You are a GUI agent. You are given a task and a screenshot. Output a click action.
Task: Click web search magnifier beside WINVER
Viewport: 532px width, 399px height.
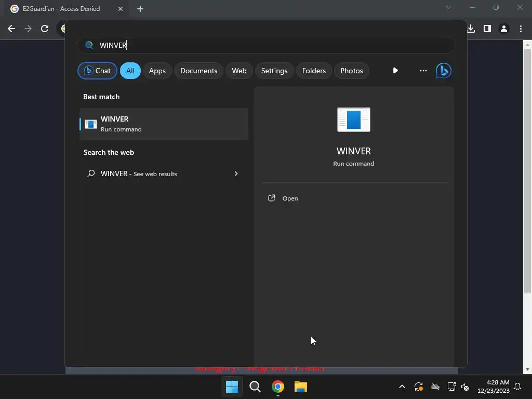91,174
